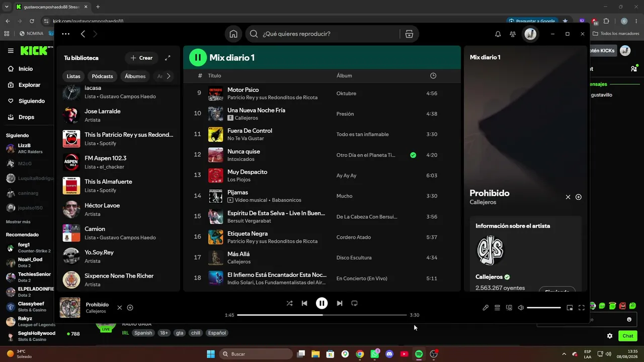644x362 pixels.
Task: Sort tracks by the Título column
Action: tap(215, 75)
